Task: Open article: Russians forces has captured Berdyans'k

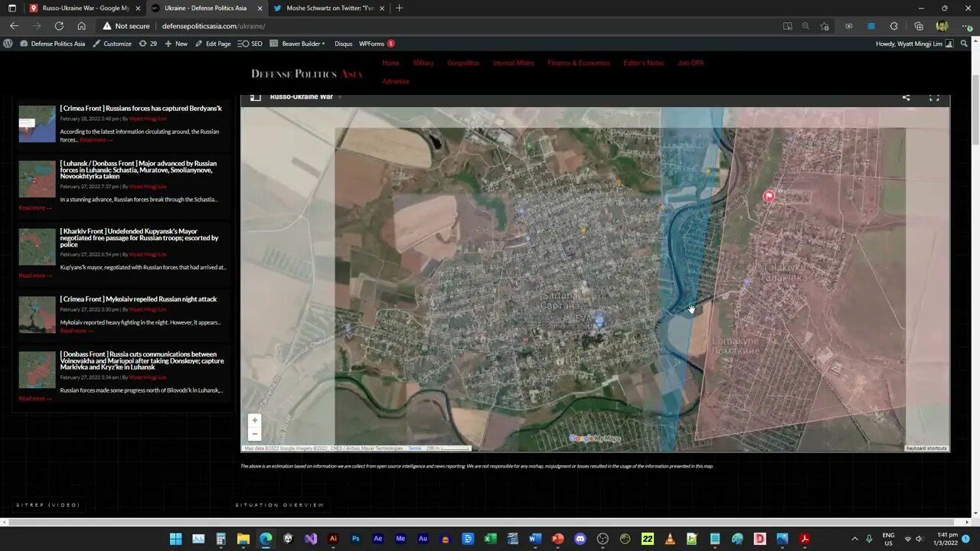Action: (x=141, y=109)
